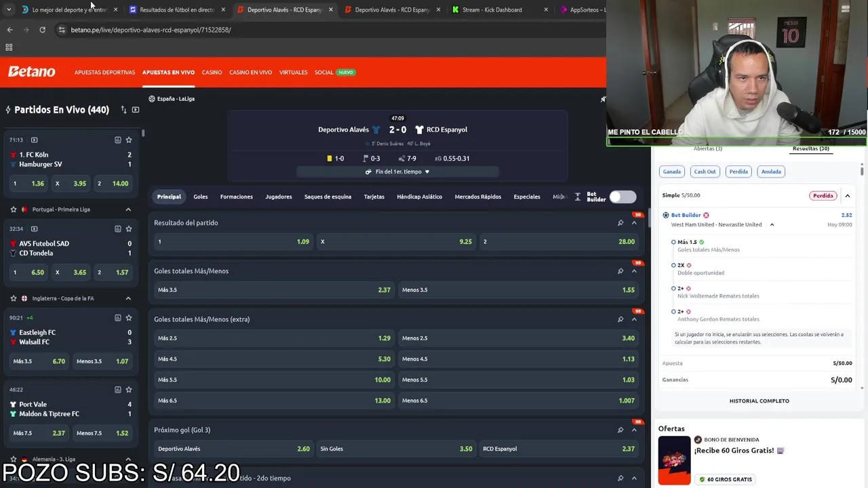Click the live stream icon on 1. FC Köln row
Viewport: 868px width, 488px height.
coord(34,140)
